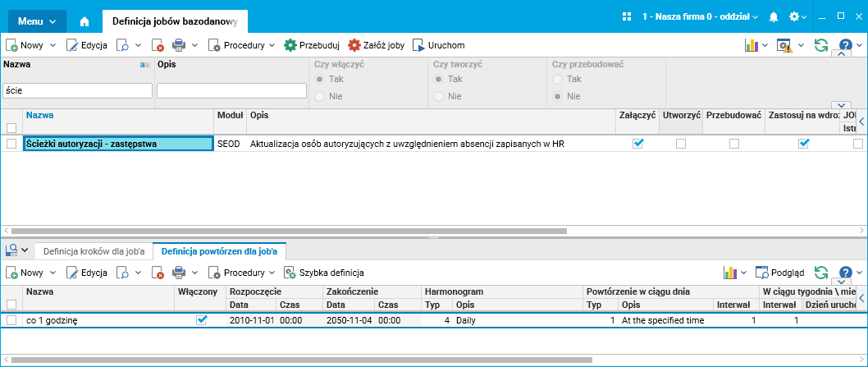Click the Nazwa filter input field

[77, 91]
